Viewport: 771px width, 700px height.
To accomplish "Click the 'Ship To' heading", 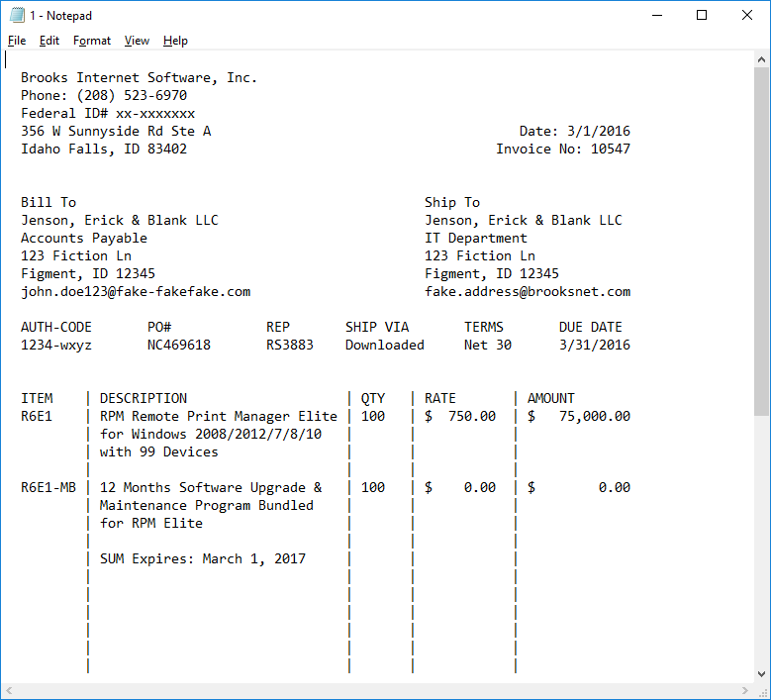I will [x=452, y=203].
